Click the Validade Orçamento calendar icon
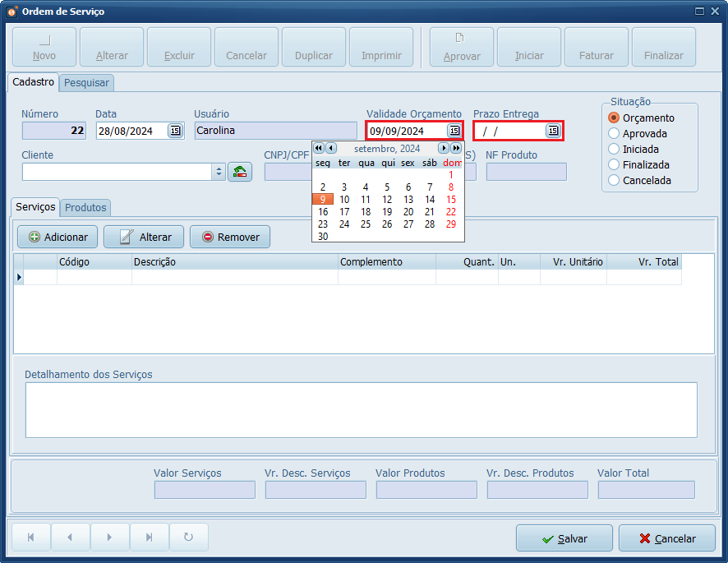728x563 pixels. coord(454,131)
